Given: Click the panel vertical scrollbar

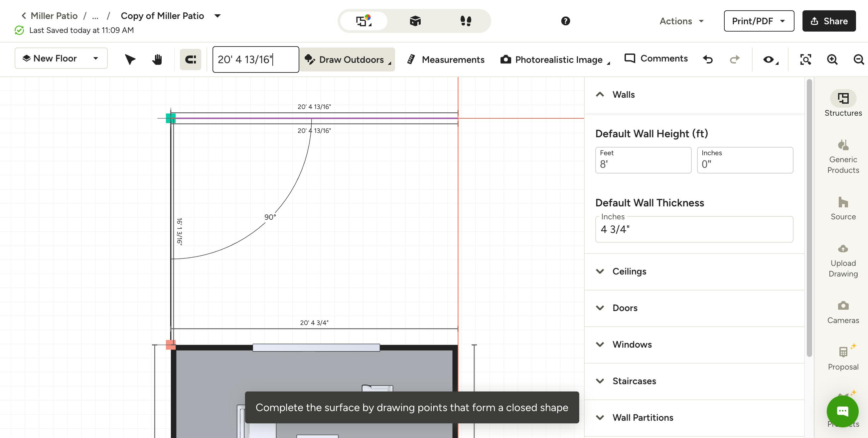Looking at the screenshot, I should coord(809,218).
